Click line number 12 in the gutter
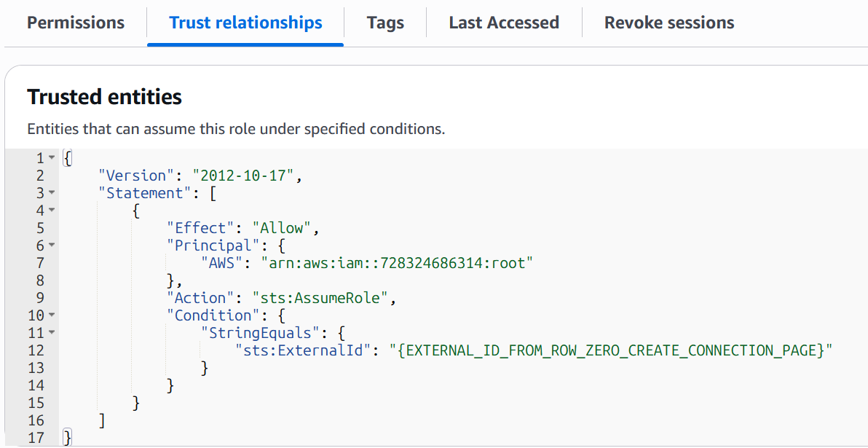868x448 pixels. pos(36,350)
